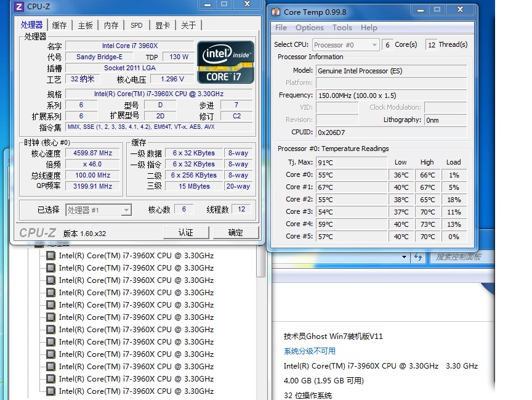Click the 三级 cache 15 MBytes value
The height and width of the screenshot is (400, 532).
(x=194, y=186)
